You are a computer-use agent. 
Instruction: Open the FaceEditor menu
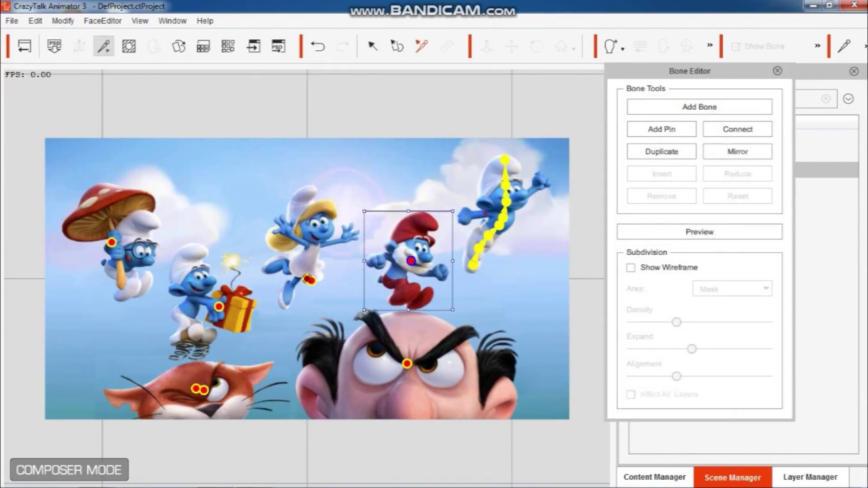click(x=103, y=21)
